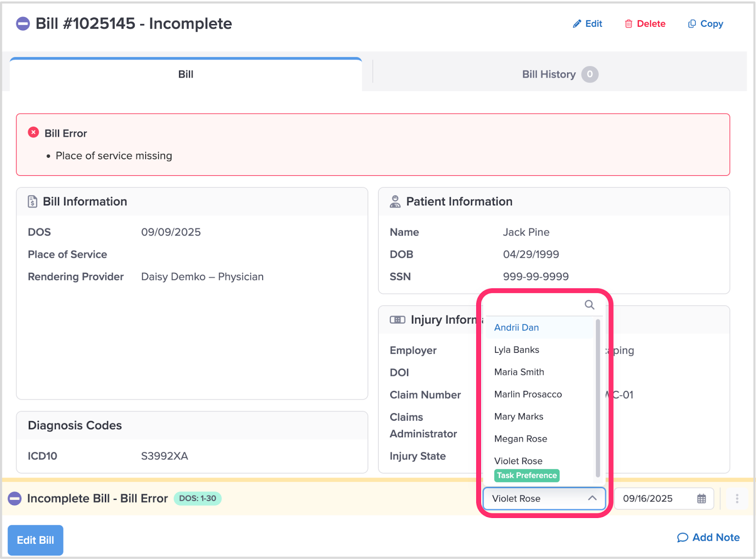This screenshot has width=756, height=559.
Task: Click the red Bill Error icon
Action: point(34,133)
